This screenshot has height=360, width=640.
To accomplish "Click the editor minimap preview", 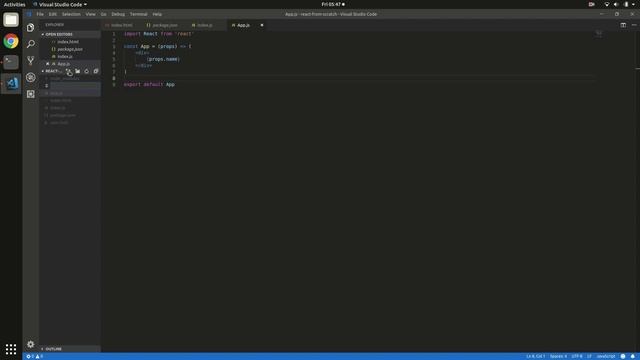I will pyautogui.click(x=598, y=34).
